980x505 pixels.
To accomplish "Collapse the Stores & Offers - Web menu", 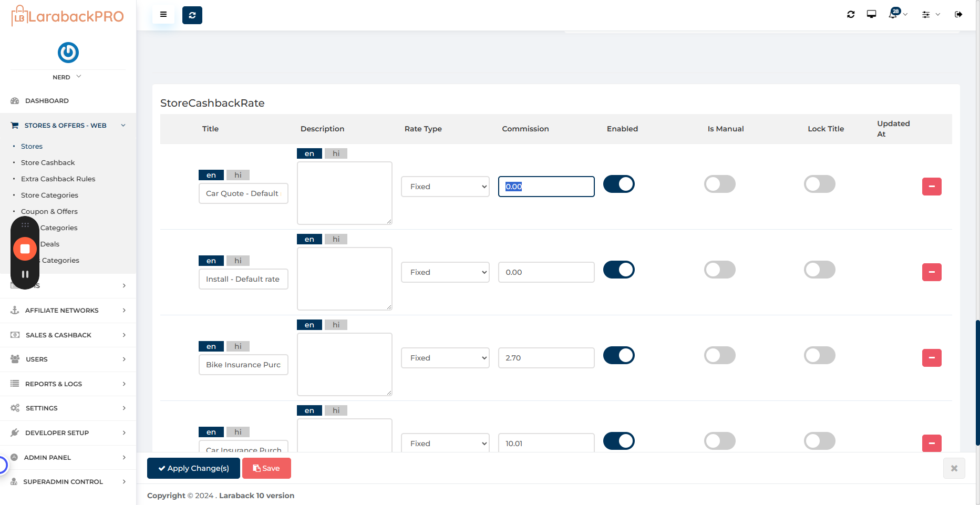I will click(x=68, y=126).
